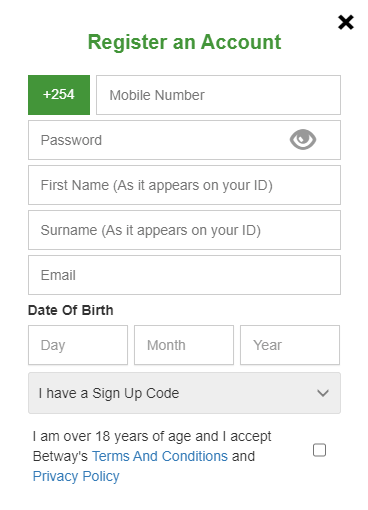
Task: Select the Password text field
Action: tap(184, 140)
